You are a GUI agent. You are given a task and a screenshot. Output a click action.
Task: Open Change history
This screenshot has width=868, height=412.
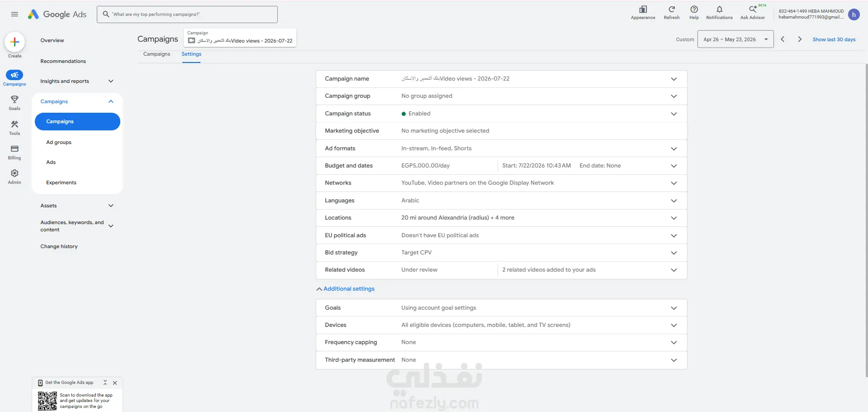click(x=59, y=246)
